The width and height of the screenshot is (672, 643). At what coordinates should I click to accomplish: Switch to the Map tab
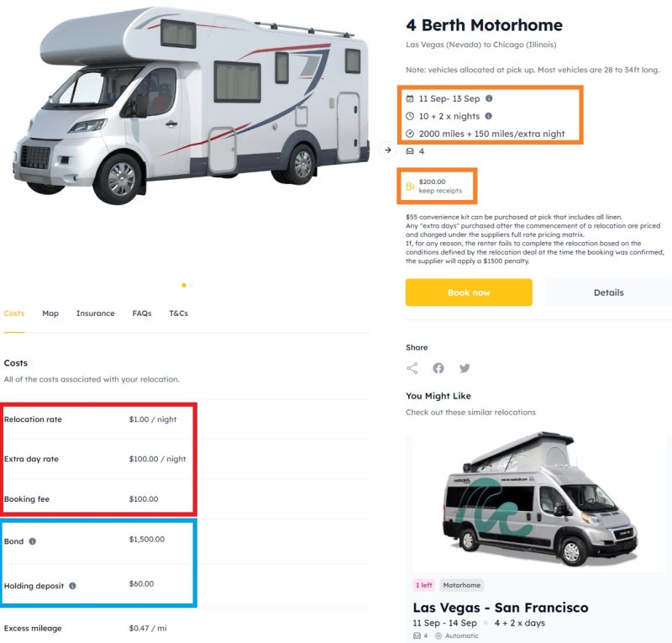(50, 314)
